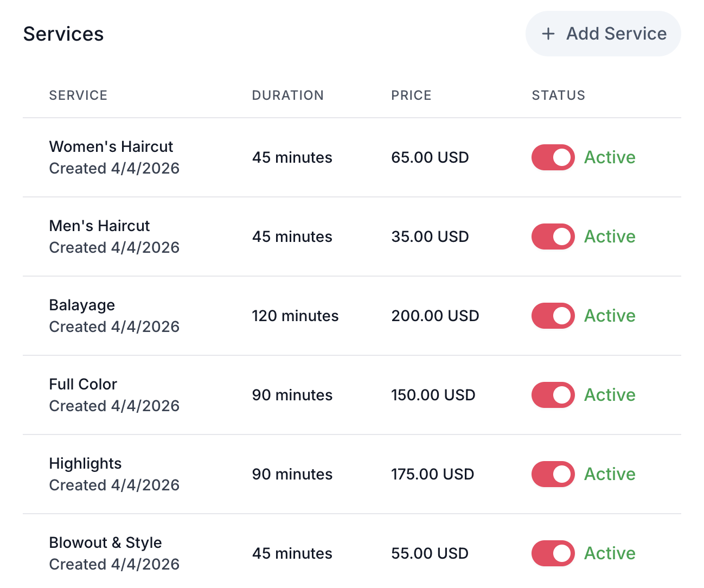
Task: Click the Highlights service name
Action: click(85, 464)
